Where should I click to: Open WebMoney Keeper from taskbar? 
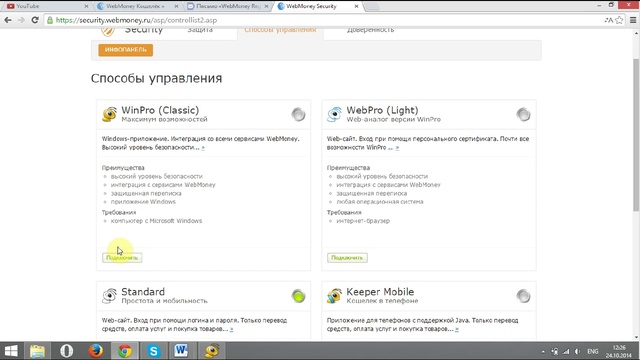[211, 351]
